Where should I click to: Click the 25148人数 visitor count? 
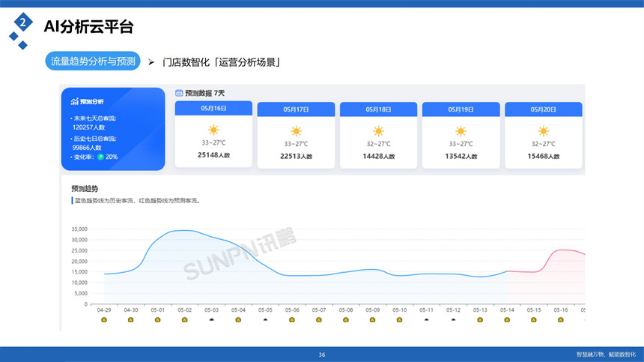pos(213,155)
